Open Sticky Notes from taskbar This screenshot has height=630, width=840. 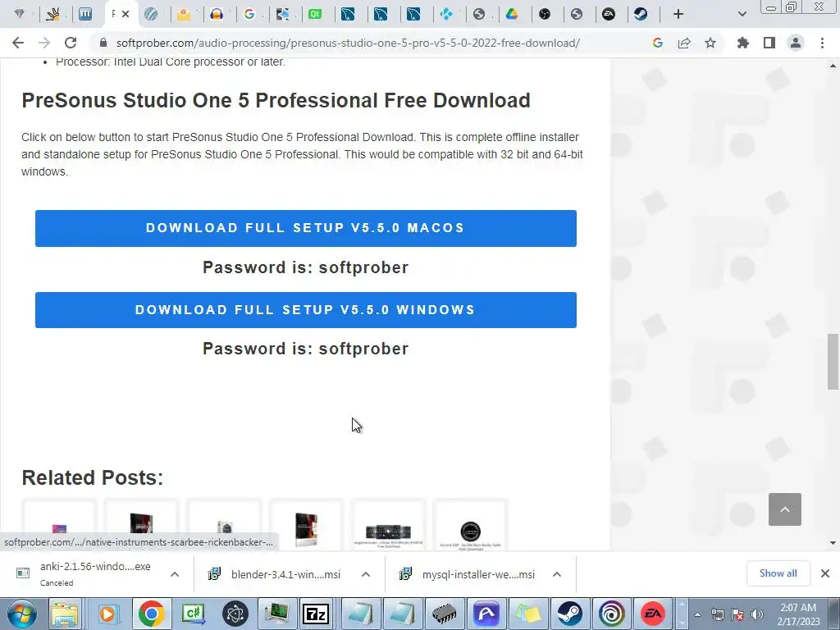click(528, 614)
